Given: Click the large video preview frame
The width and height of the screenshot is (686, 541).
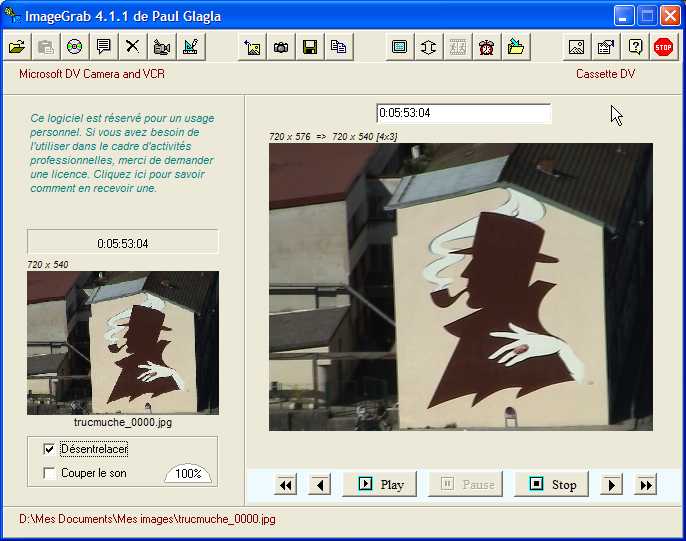Looking at the screenshot, I should [461, 287].
